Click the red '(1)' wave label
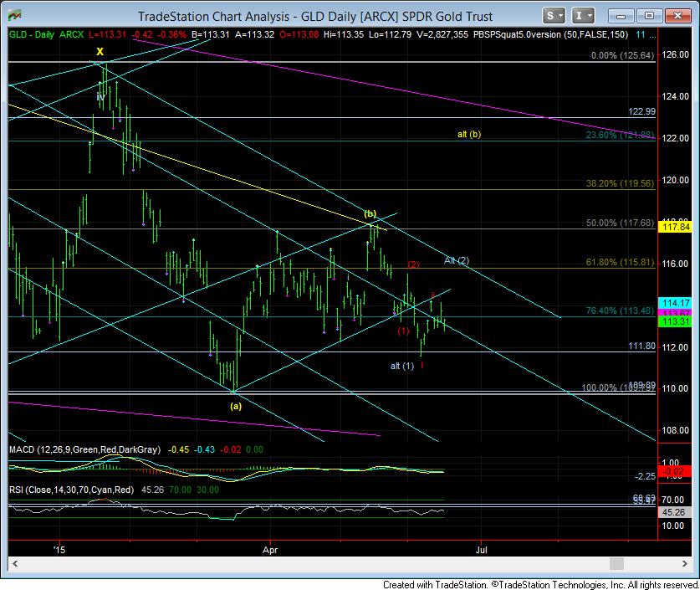 coord(404,331)
